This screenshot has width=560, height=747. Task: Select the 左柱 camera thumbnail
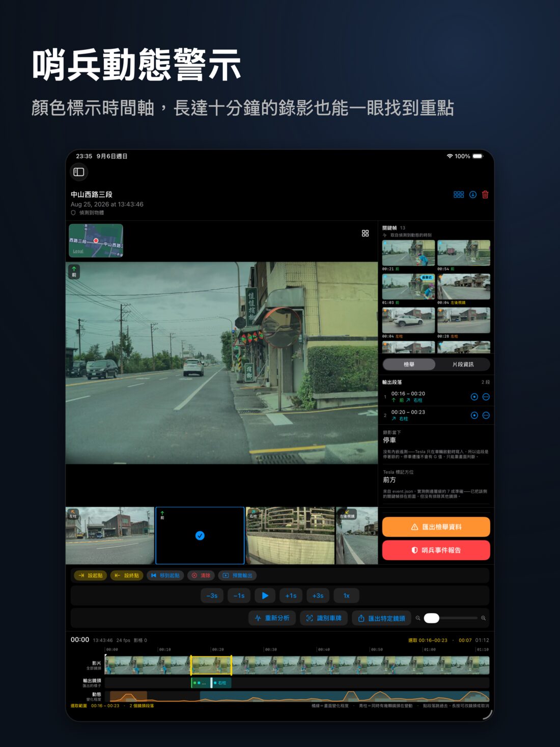click(x=110, y=536)
